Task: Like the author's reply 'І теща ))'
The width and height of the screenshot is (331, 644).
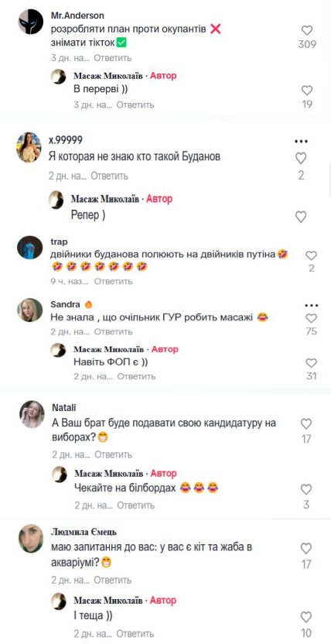Action: tap(306, 617)
